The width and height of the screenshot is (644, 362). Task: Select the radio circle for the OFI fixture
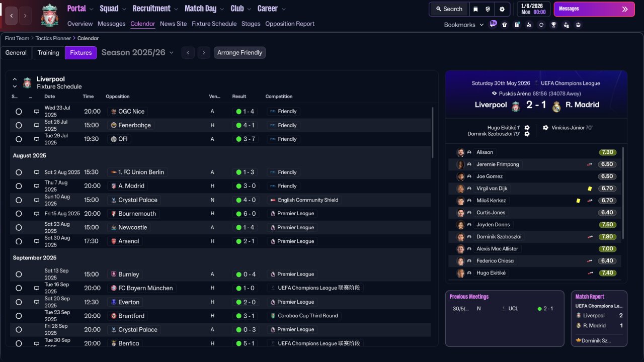[19, 139]
